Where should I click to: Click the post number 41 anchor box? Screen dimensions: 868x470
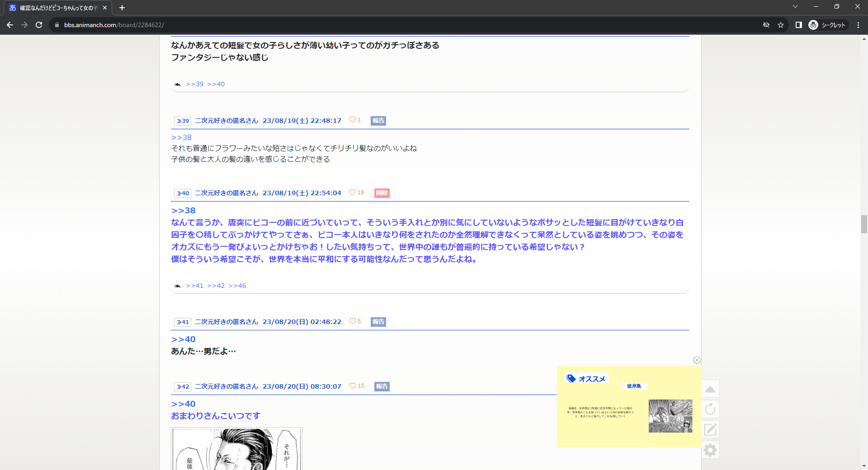[x=183, y=322]
